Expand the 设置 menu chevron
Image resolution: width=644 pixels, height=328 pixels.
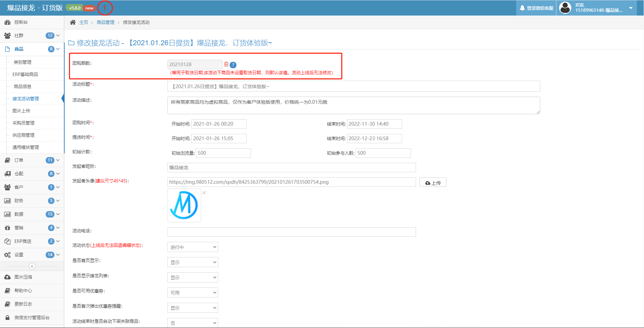tap(58, 255)
